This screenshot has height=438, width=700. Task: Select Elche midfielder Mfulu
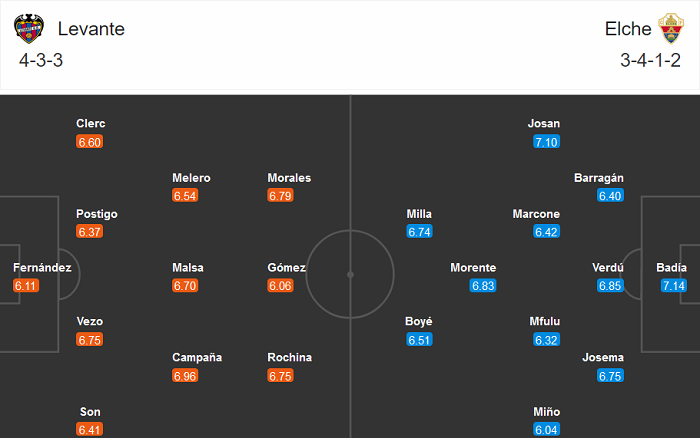tap(545, 322)
